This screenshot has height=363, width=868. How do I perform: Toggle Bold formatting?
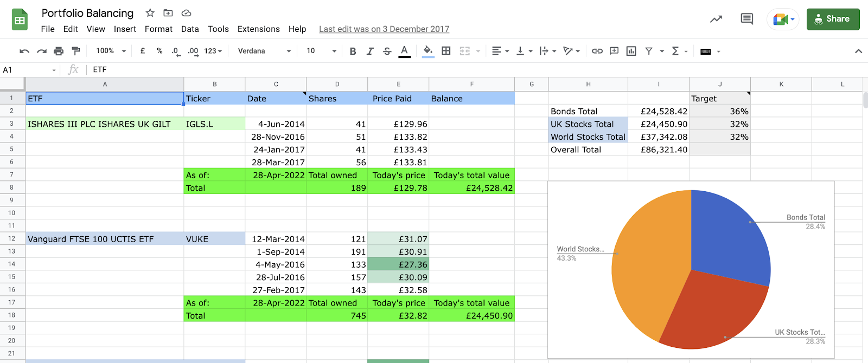[x=353, y=51]
